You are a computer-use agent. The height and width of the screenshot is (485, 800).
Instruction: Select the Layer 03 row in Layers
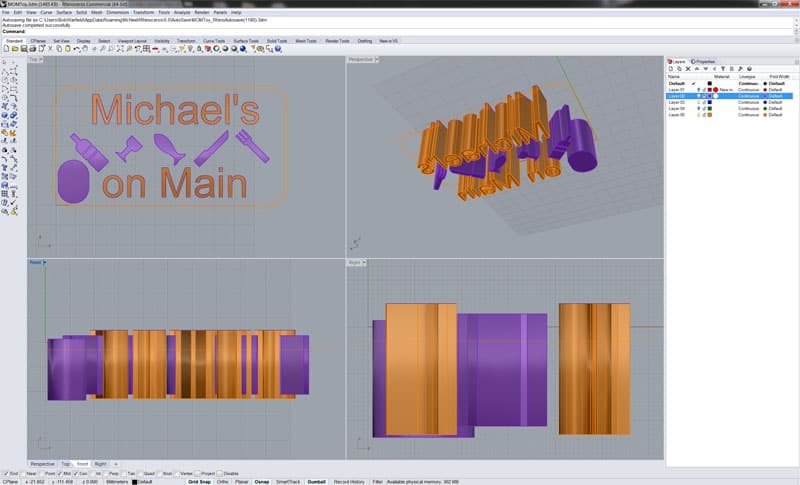tap(730, 102)
